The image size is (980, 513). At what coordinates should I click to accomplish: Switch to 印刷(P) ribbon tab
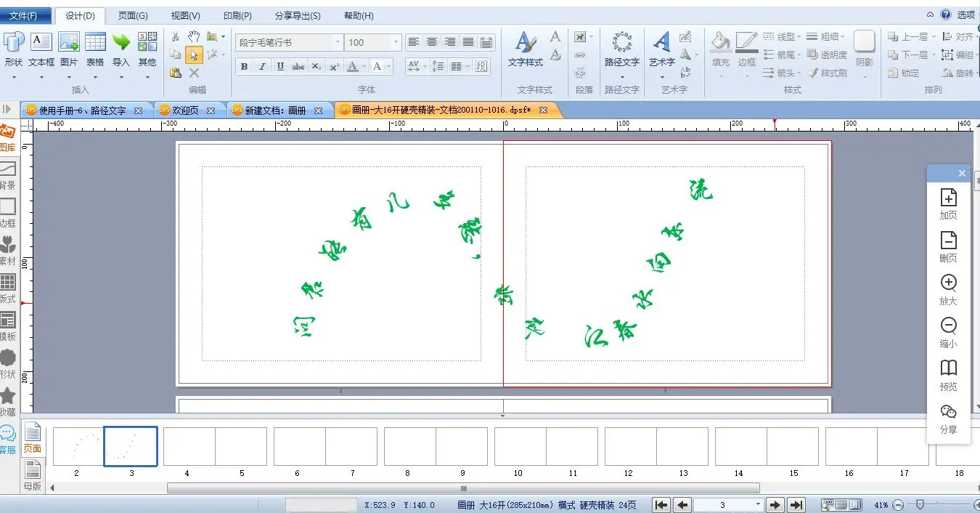tap(237, 15)
